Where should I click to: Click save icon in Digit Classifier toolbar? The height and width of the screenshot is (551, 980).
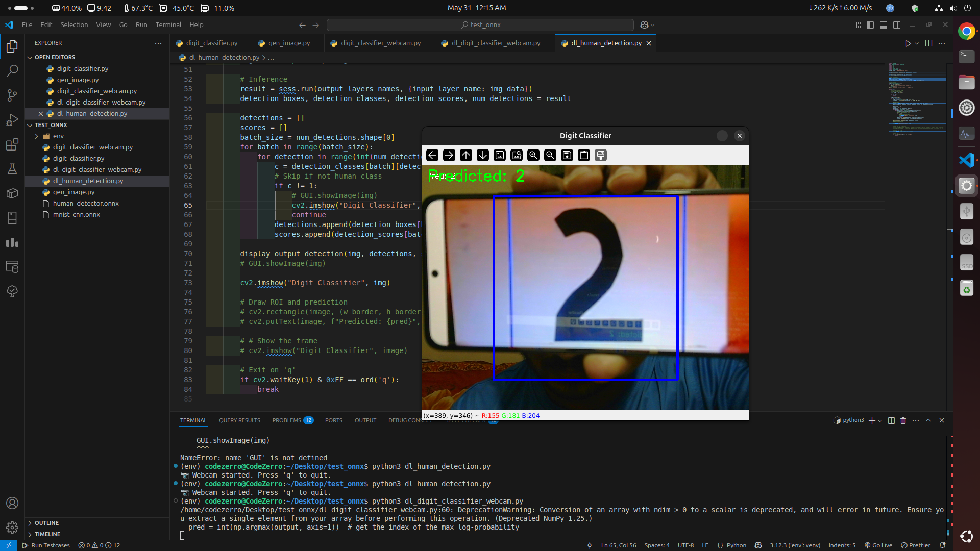[567, 155]
